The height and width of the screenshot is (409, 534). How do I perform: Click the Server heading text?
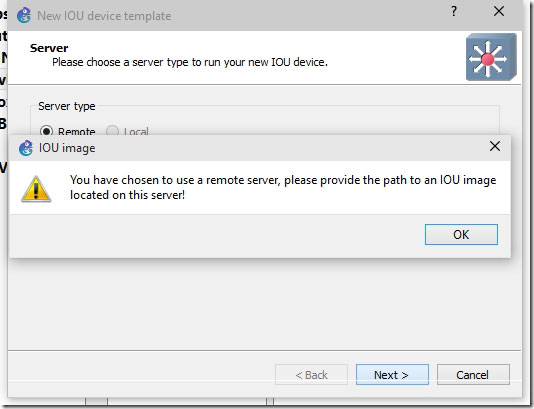coord(49,48)
